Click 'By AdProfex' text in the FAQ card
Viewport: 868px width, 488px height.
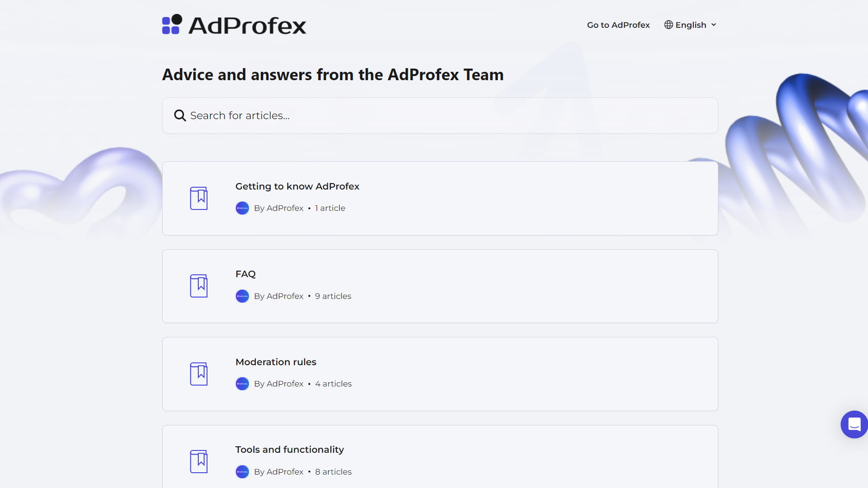tap(279, 296)
